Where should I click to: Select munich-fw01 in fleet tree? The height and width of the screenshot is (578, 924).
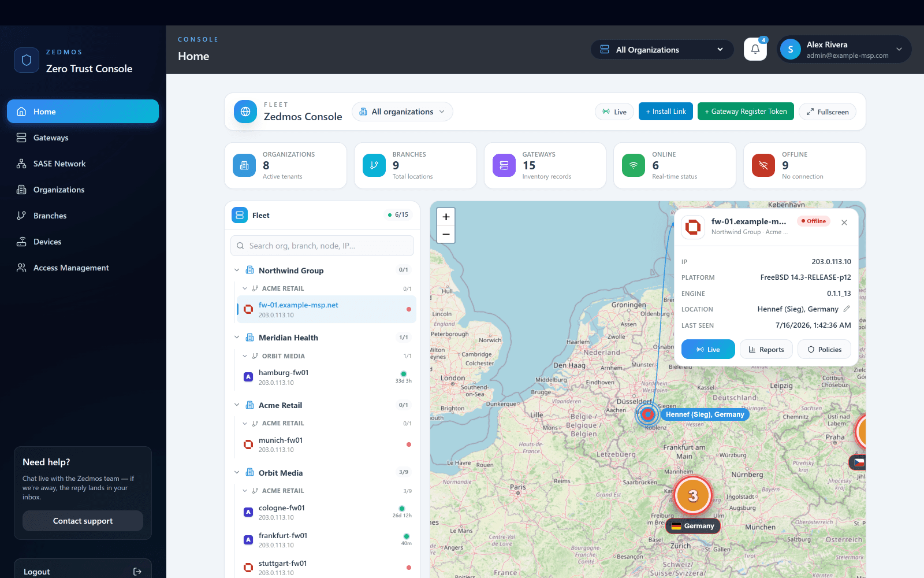click(326, 444)
